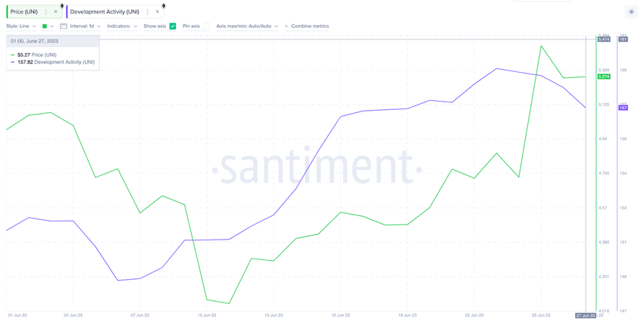
Task: Click the 4.755 price axis value
Action: [604, 174]
